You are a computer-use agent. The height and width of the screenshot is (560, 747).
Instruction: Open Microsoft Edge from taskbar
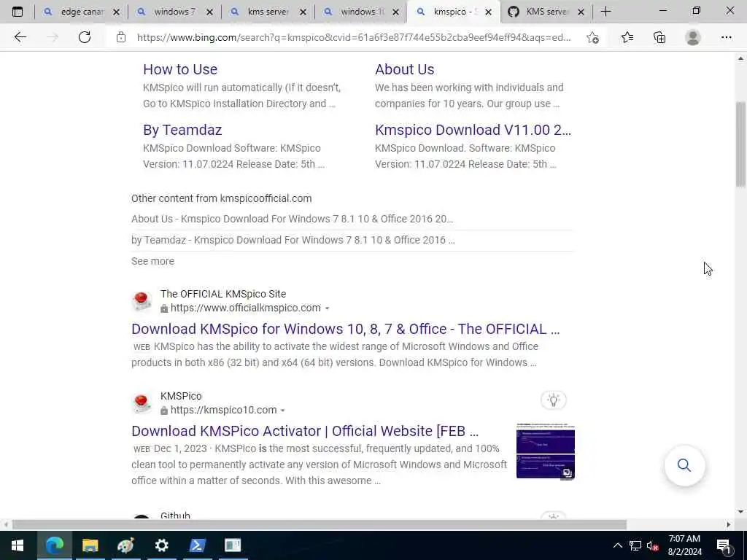click(x=54, y=545)
